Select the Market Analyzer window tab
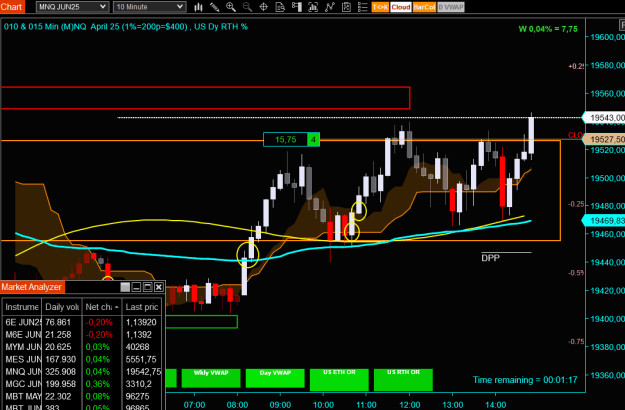This screenshot has height=410, width=625. [x=32, y=287]
